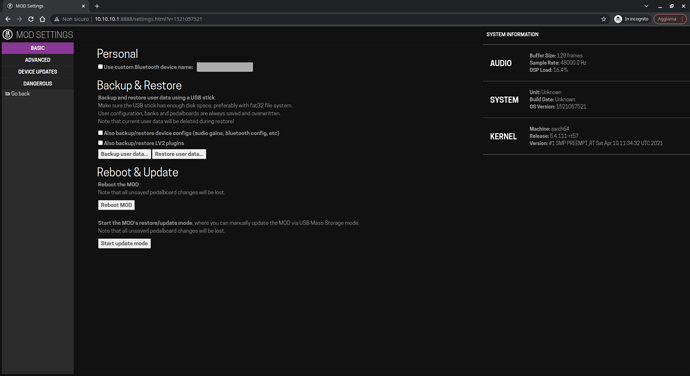Open the Dangerous settings tab
This screenshot has height=376, width=690.
pyautogui.click(x=38, y=84)
